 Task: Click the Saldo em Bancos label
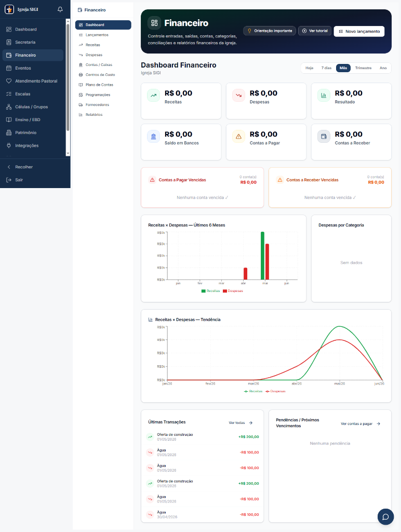pyautogui.click(x=182, y=143)
